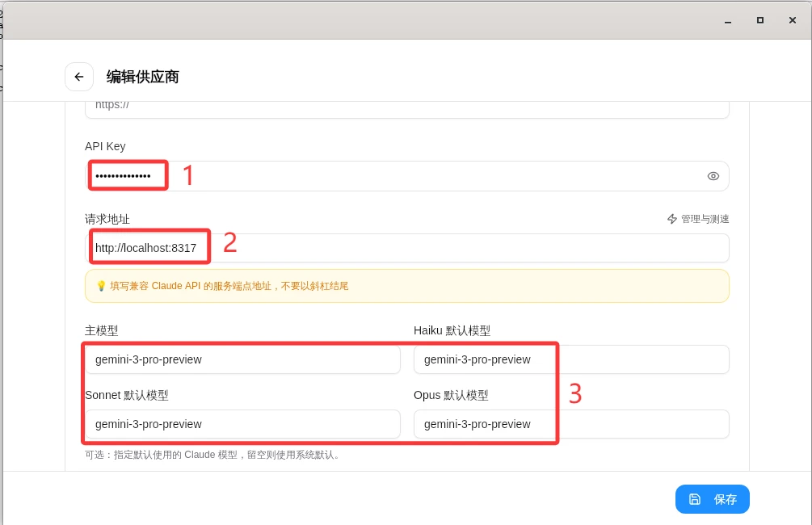Go back using the left arrow button
Screen dimensions: 812x525
78,77
